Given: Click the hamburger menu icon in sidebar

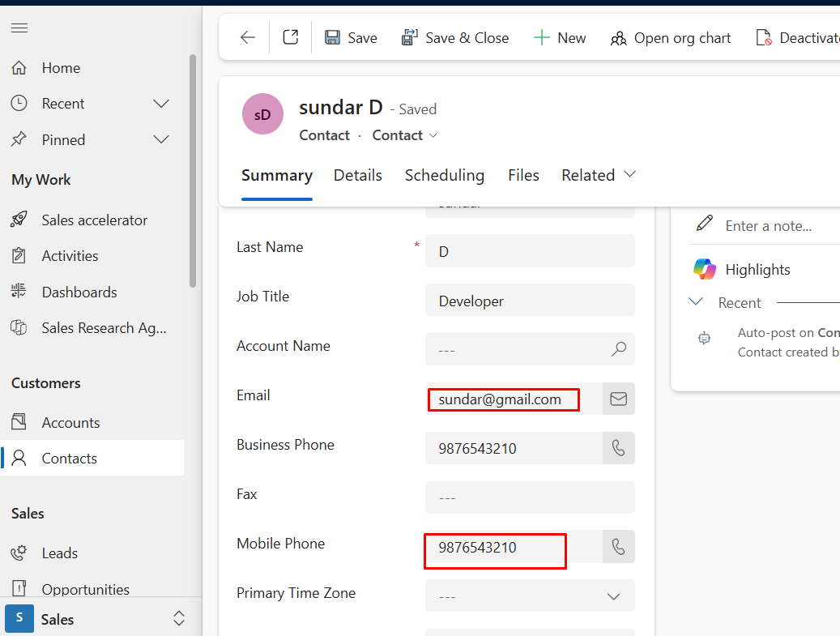Looking at the screenshot, I should pos(19,28).
